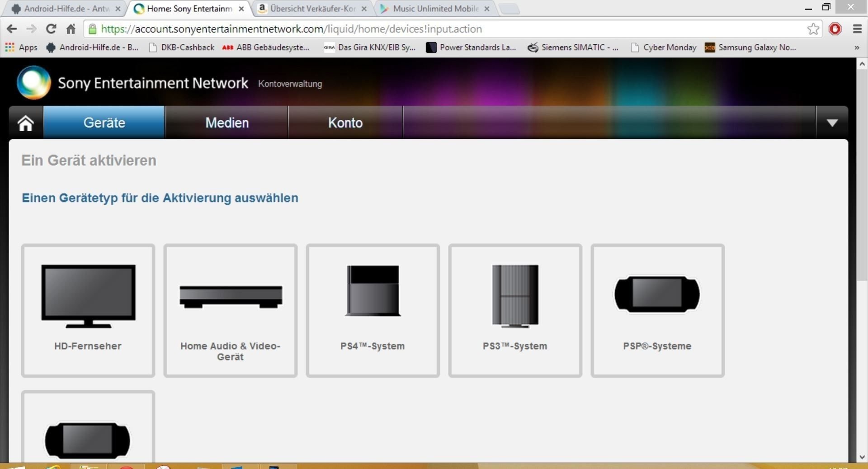This screenshot has width=868, height=469.
Task: Expand the navigation bar dropdown arrow
Action: pos(832,123)
